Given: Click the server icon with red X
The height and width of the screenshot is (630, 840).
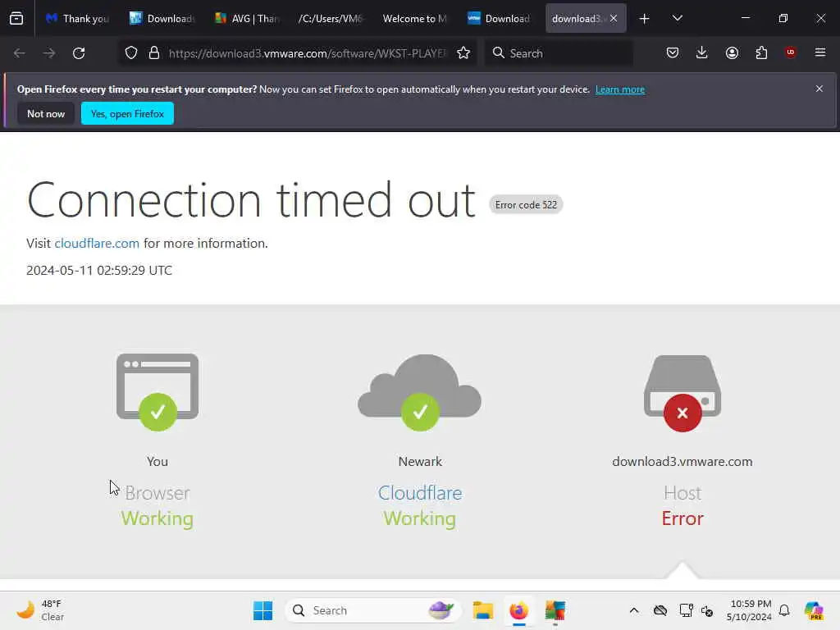Looking at the screenshot, I should (682, 394).
